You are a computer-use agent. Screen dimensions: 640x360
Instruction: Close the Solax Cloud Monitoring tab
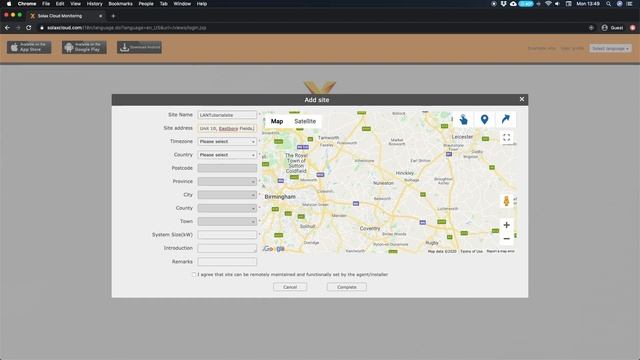(x=100, y=16)
